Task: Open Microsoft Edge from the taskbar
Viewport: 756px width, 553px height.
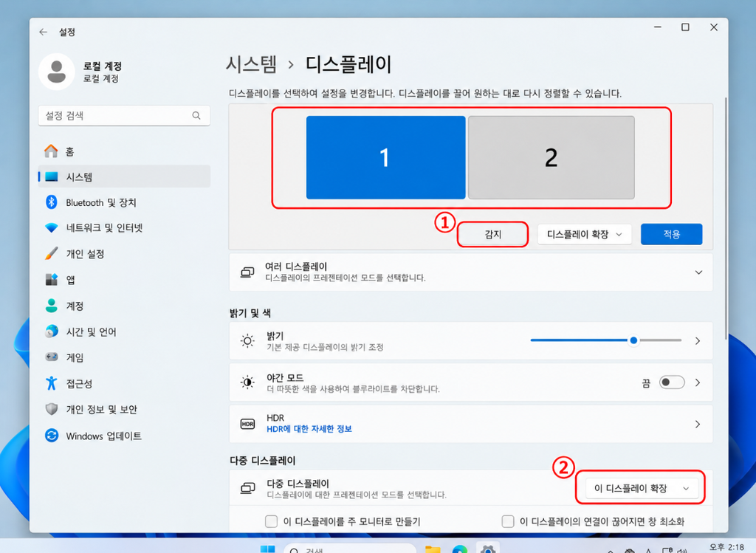Action: [460, 549]
